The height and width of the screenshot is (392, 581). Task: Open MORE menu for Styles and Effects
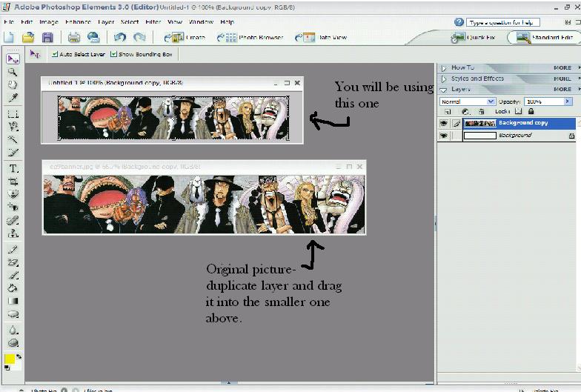click(x=563, y=79)
